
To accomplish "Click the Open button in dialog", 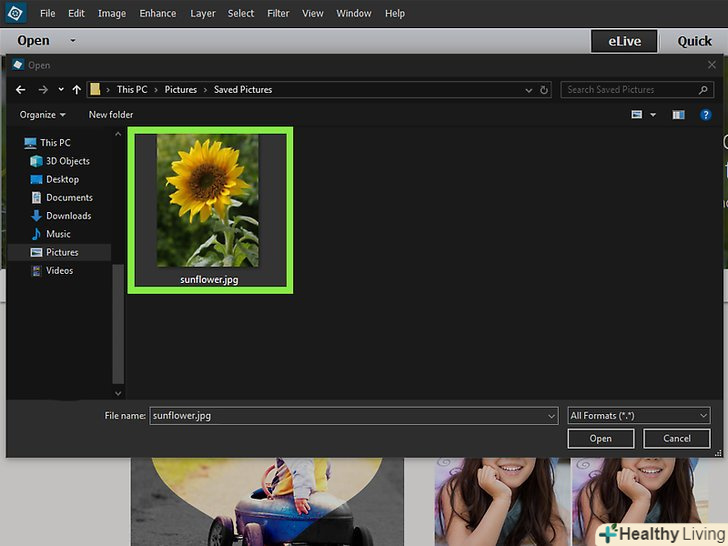I will point(600,438).
